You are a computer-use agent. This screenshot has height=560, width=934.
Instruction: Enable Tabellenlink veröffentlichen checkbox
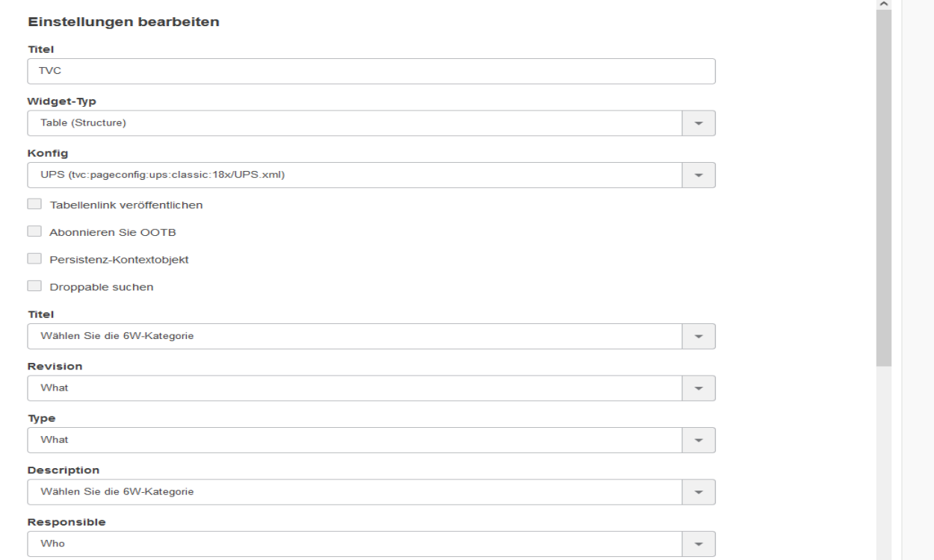tap(34, 204)
